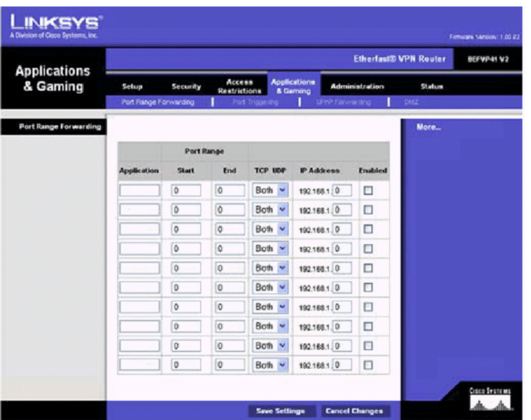Viewport: 531px width, 420px height.
Task: Tick the Enabled checkbox in second row
Action: (x=368, y=210)
